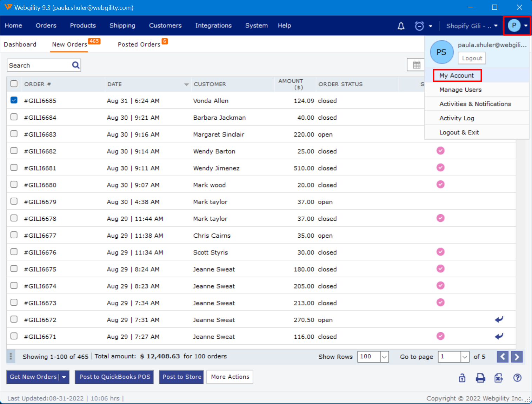The width and height of the screenshot is (532, 404).
Task: Click the scheduler clock icon
Action: 419,26
